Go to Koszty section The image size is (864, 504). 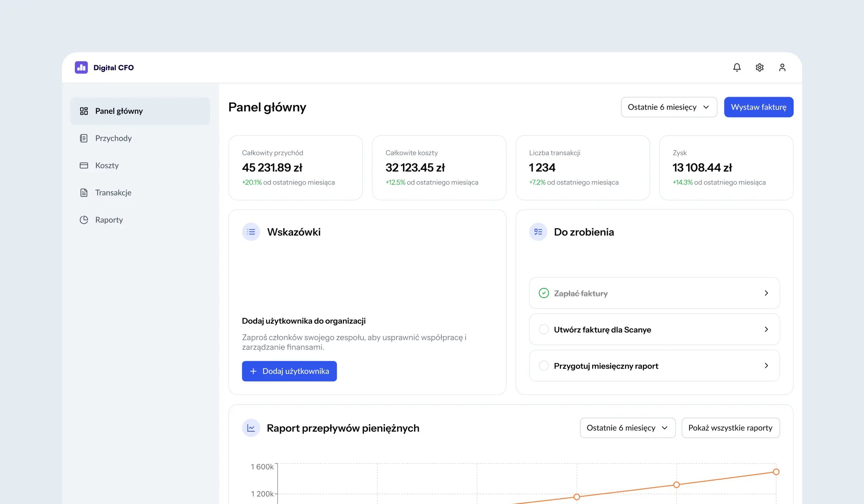tap(140, 165)
